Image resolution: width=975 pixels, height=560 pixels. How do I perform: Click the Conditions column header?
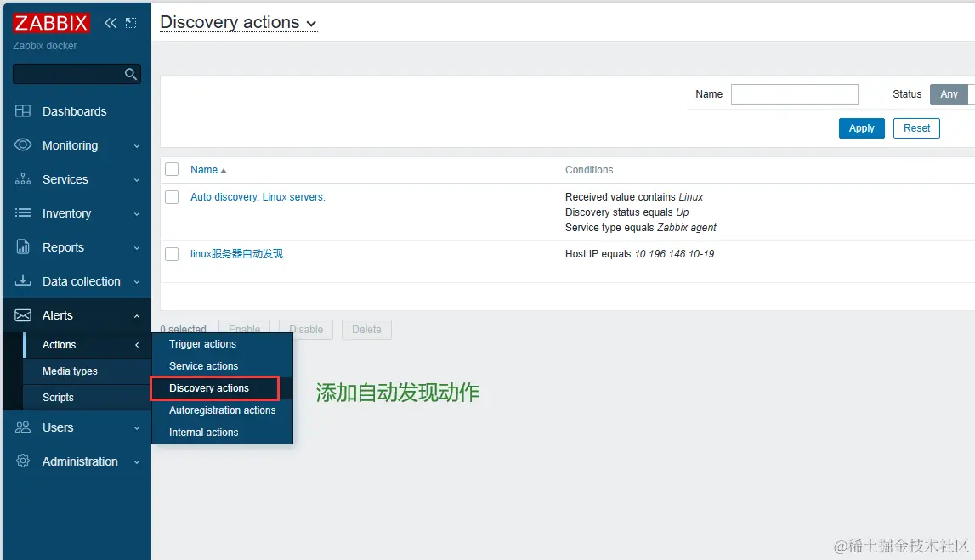click(589, 170)
